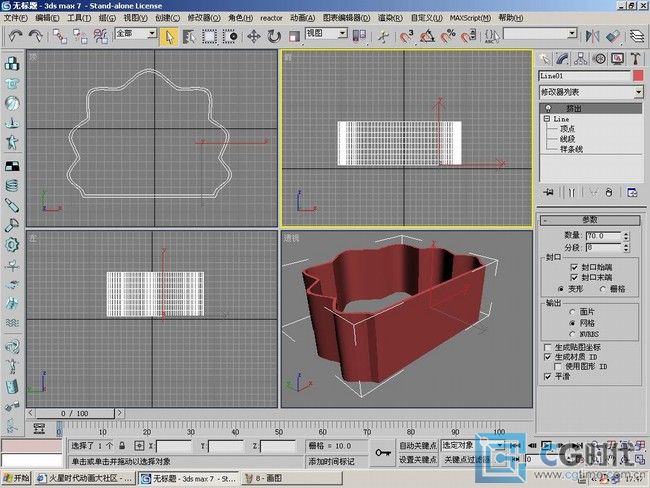Image resolution: width=650 pixels, height=488 pixels.
Task: Activate the Select and Move tool
Action: coord(254,36)
